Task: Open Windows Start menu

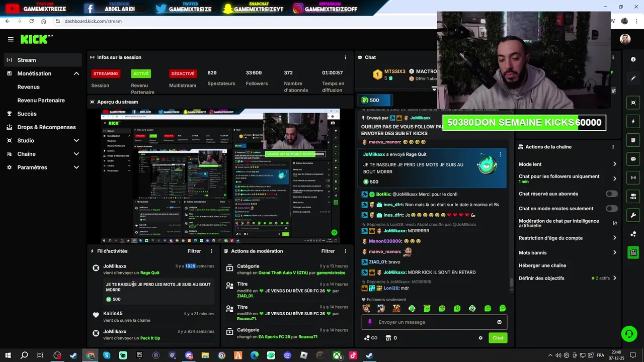Action: click(8, 355)
